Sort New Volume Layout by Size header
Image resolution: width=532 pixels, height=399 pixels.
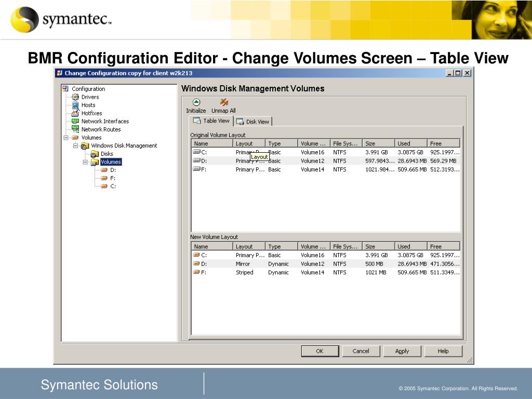(378, 247)
